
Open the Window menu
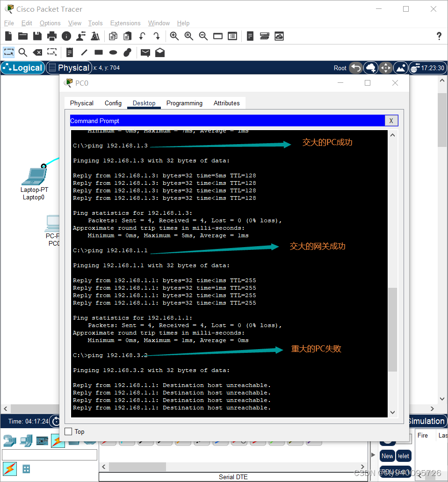(x=159, y=23)
